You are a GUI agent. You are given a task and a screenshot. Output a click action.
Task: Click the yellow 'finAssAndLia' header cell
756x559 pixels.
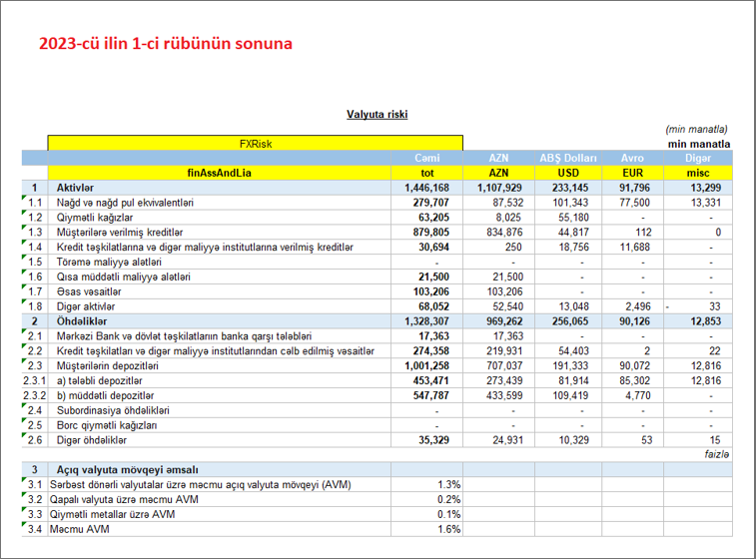(219, 173)
